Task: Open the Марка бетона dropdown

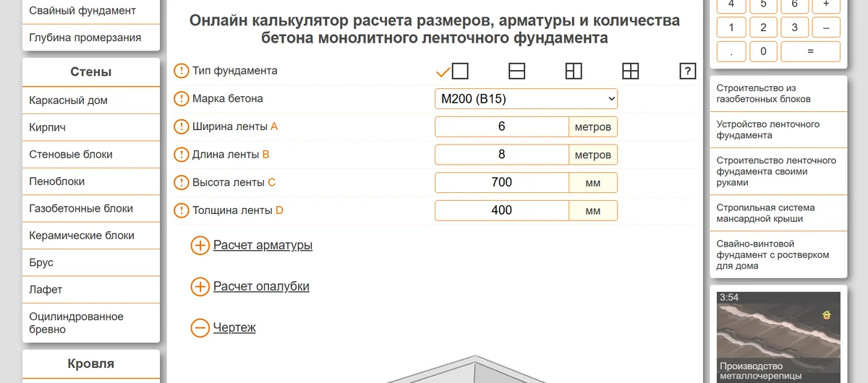Action: point(526,99)
